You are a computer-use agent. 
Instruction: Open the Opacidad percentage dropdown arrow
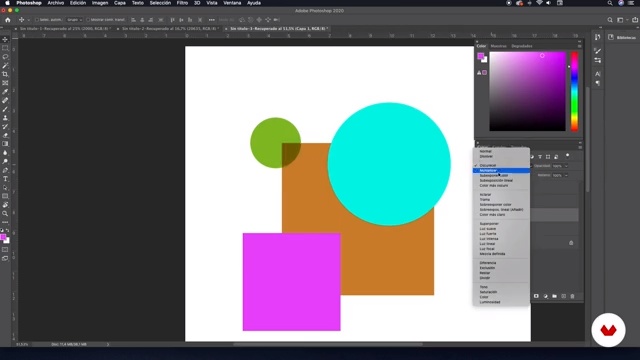[x=566, y=166]
